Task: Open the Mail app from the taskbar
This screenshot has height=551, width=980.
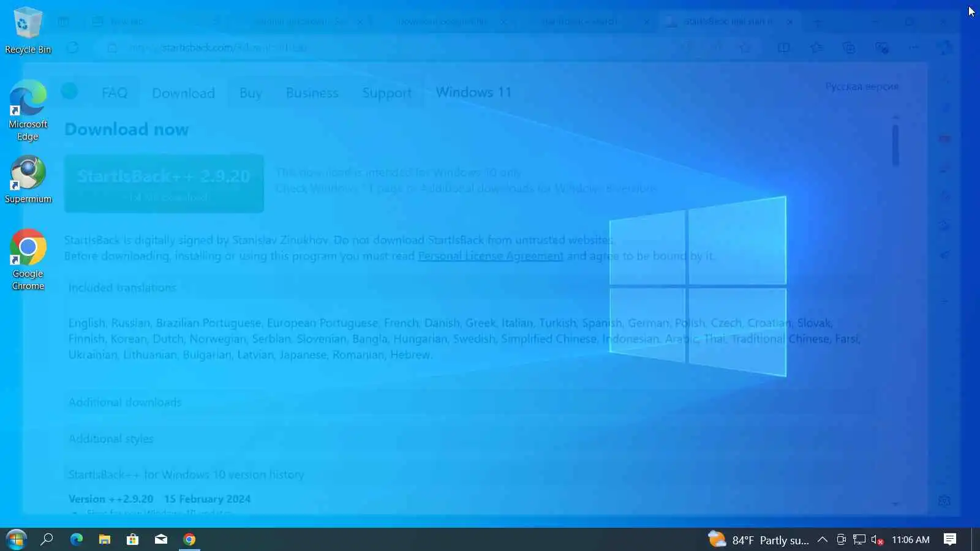Action: [160, 539]
